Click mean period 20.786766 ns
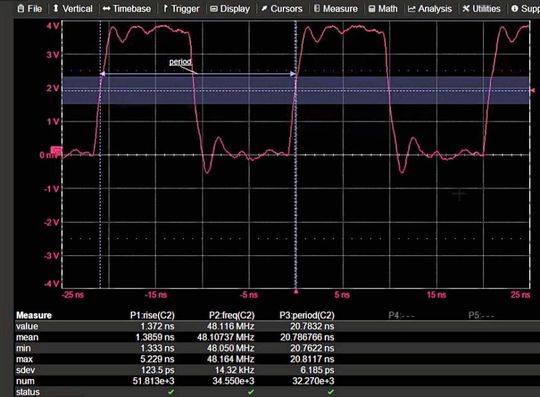540x397 pixels. point(307,337)
